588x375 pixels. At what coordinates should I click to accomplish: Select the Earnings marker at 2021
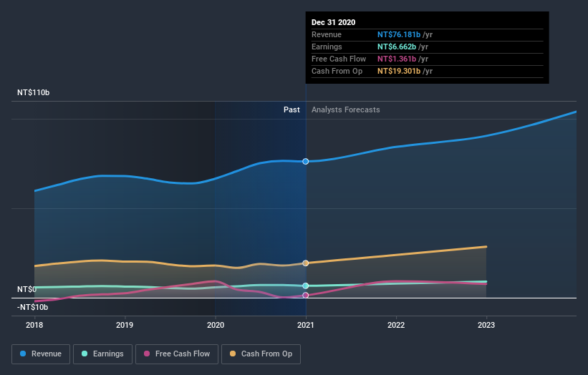306,286
